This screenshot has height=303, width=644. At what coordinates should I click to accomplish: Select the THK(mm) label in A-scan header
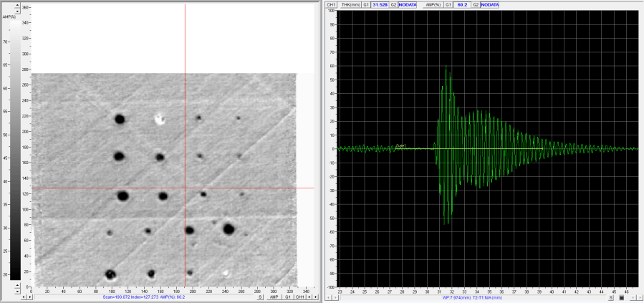point(350,4)
